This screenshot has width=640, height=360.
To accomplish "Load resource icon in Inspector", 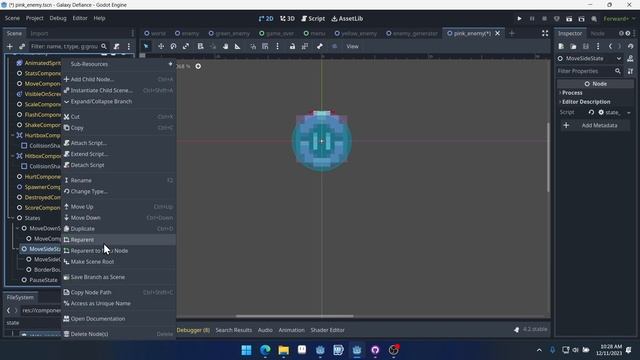I will [573, 47].
